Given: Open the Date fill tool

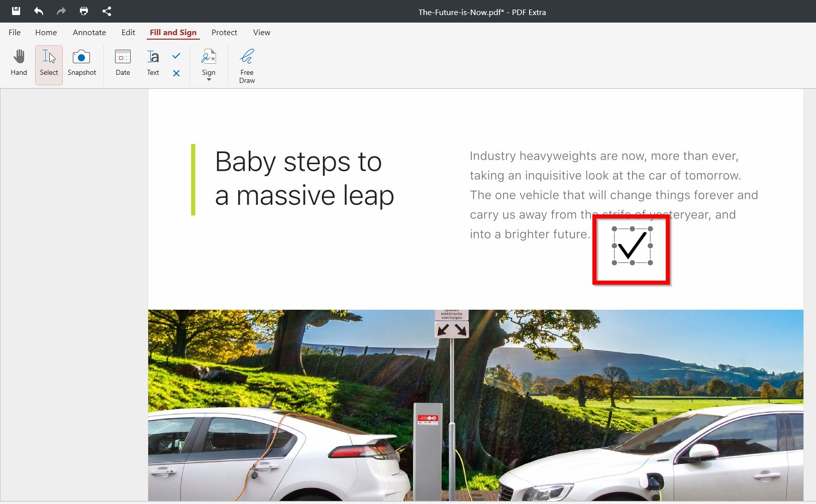Looking at the screenshot, I should pos(122,63).
